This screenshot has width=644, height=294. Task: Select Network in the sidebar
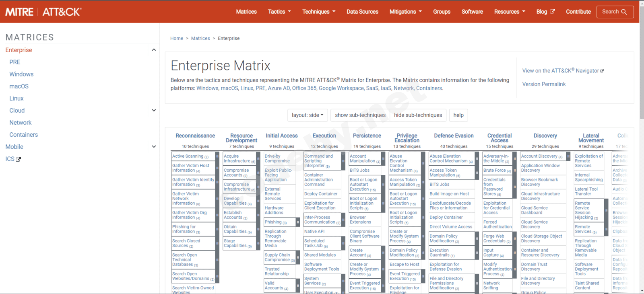(x=21, y=123)
